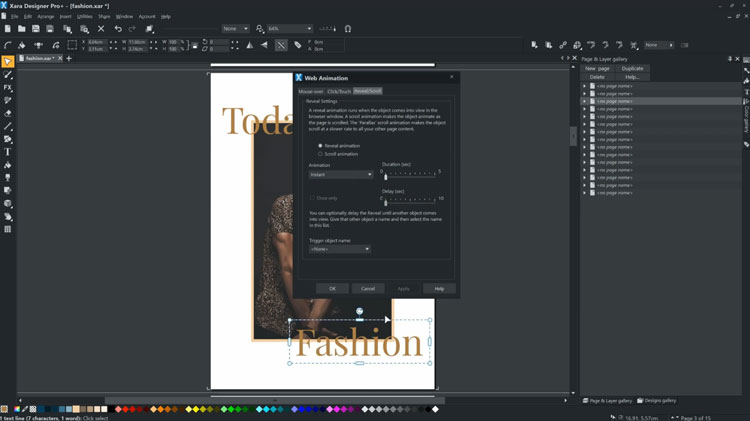
Task: Click the link chain icon in right toolbar
Action: point(562,45)
